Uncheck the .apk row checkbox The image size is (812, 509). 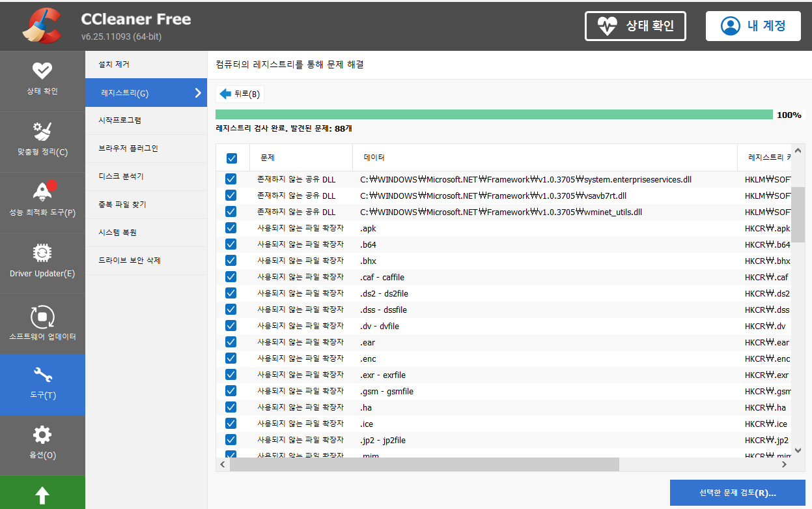coord(231,228)
